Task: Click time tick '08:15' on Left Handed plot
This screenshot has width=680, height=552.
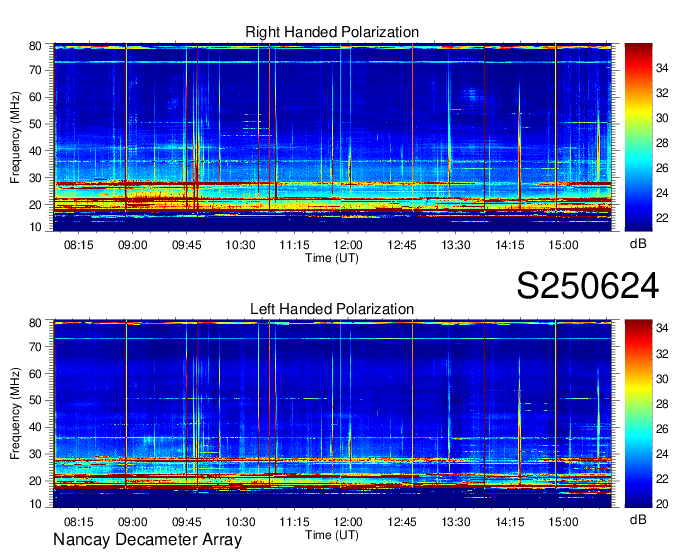Action: [x=78, y=522]
